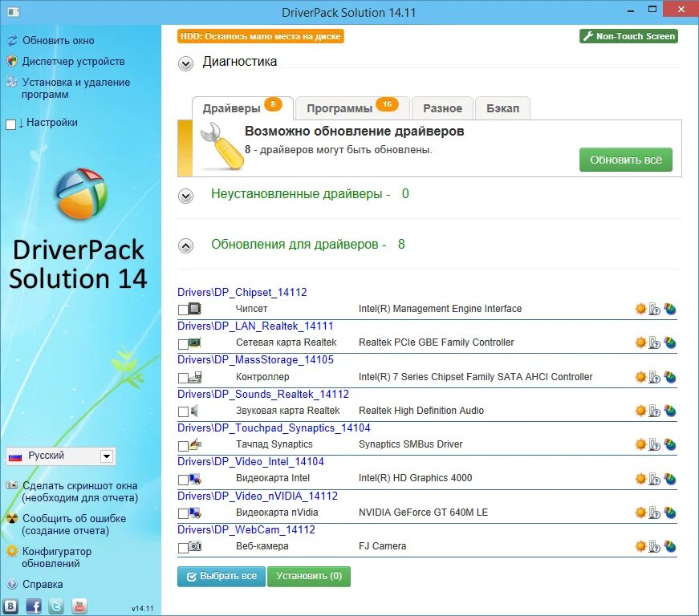The image size is (699, 616).
Task: Click the Обновить окно link
Action: (x=59, y=41)
